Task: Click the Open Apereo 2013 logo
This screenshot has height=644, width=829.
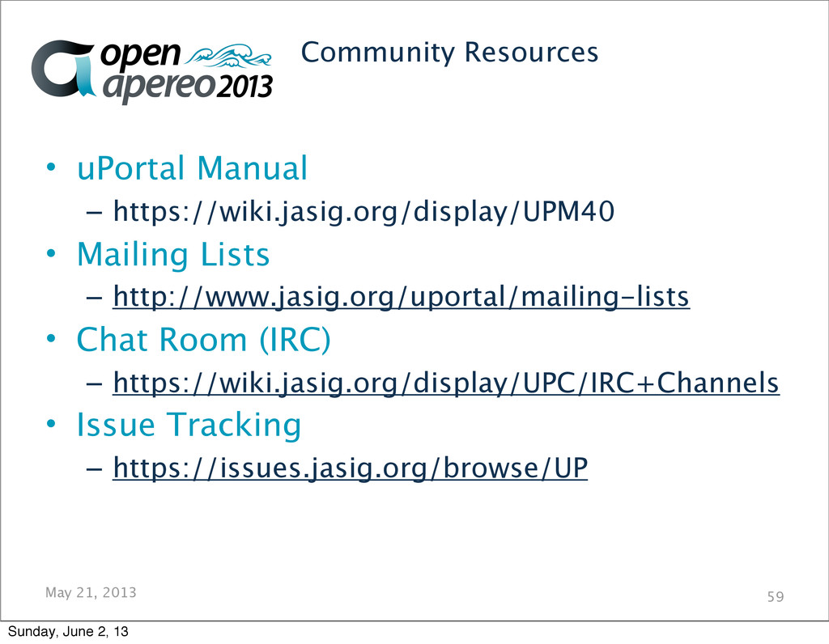Action: [151, 71]
